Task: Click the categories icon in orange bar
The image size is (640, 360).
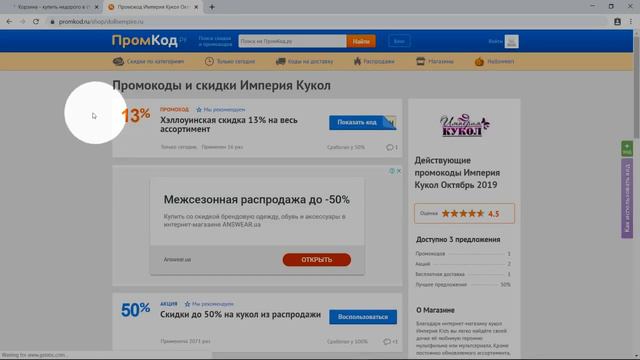Action: tap(118, 61)
